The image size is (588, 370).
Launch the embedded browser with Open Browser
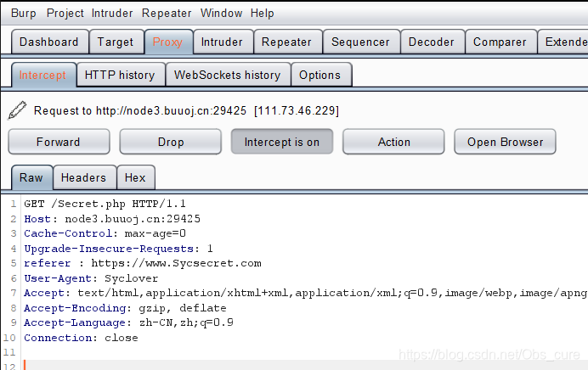pos(505,142)
